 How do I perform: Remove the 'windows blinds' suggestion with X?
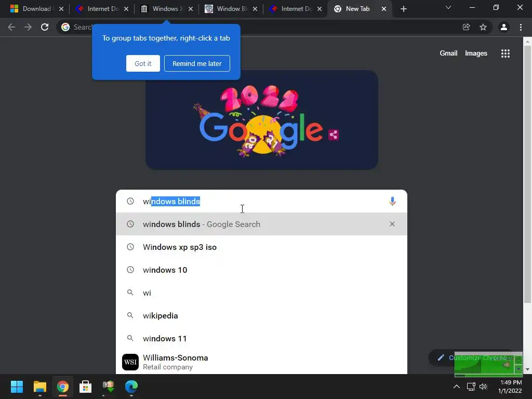pyautogui.click(x=392, y=224)
